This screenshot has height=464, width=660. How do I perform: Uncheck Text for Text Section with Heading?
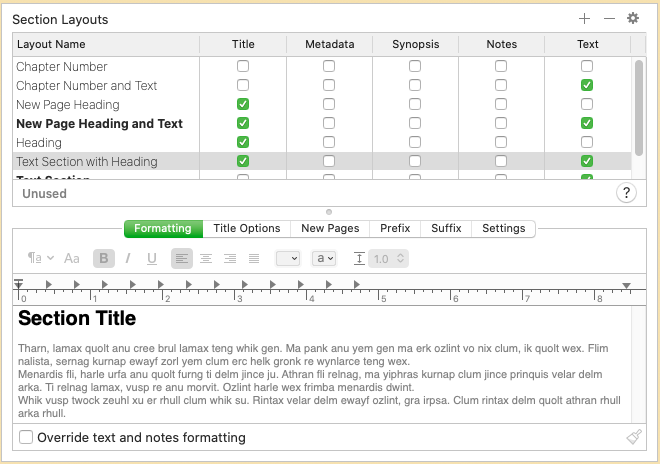587,161
